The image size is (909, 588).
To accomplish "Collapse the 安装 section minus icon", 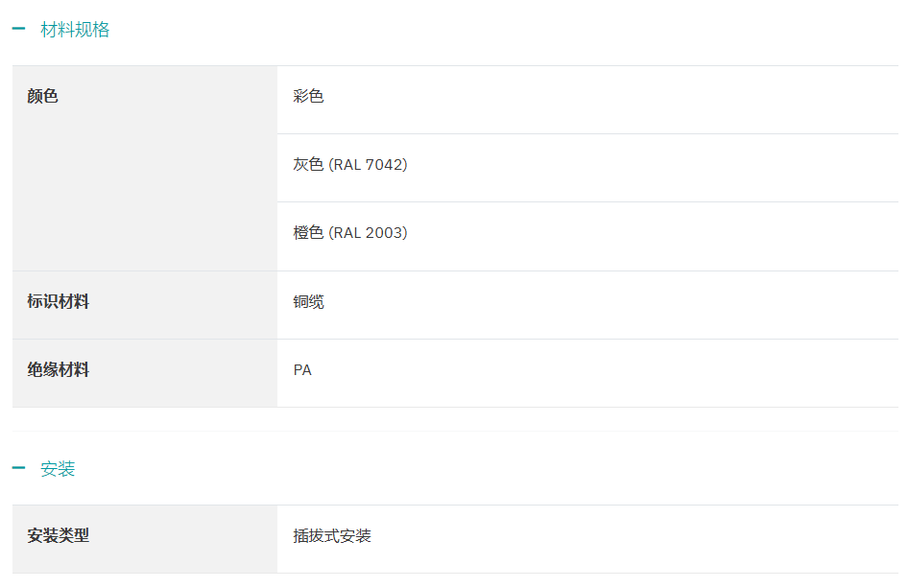I will pyautogui.click(x=18, y=469).
